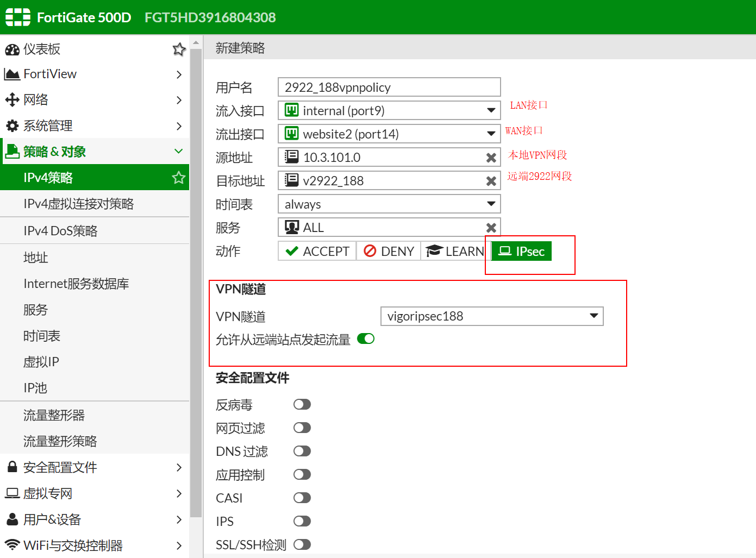Click the dashboard gauge icon for 仪表板
The image size is (756, 558).
coord(12,49)
